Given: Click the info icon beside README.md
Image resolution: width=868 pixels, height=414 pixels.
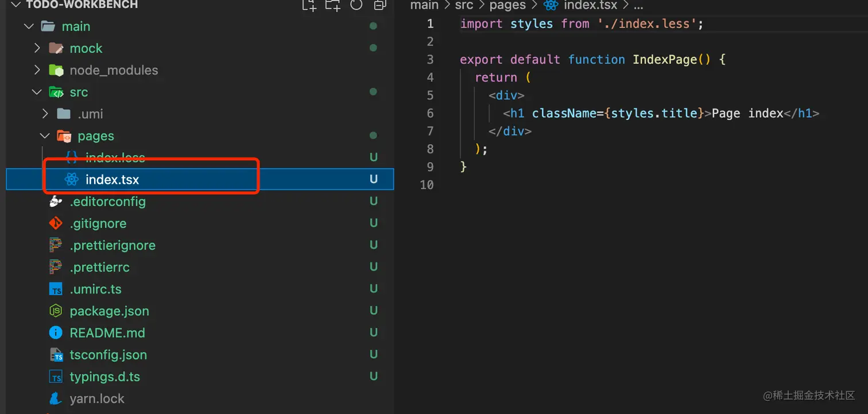Looking at the screenshot, I should point(56,333).
